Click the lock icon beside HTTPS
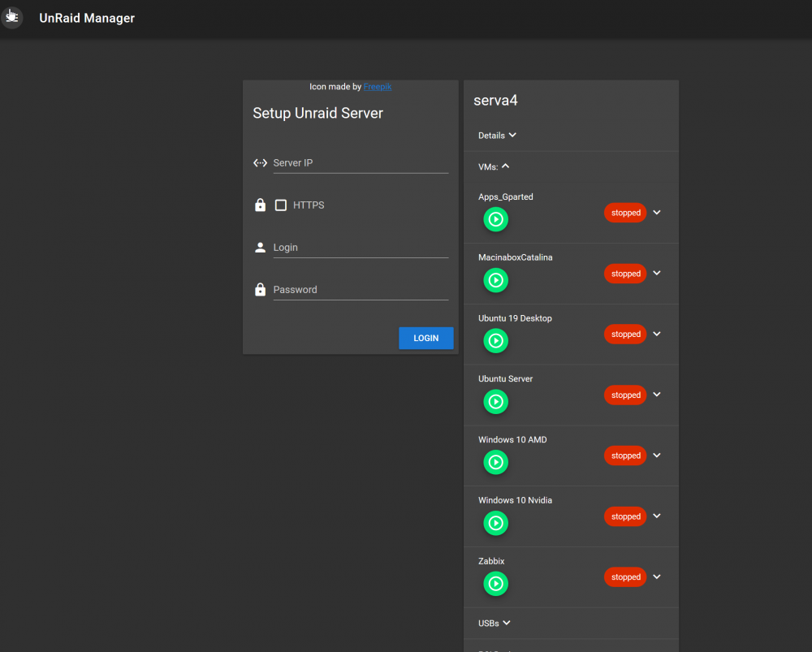This screenshot has height=652, width=812. point(260,205)
